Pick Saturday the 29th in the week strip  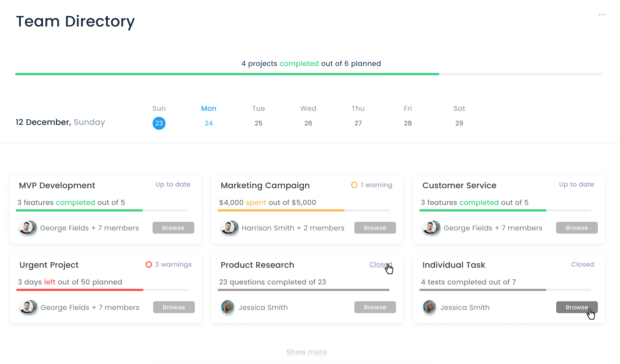click(459, 123)
